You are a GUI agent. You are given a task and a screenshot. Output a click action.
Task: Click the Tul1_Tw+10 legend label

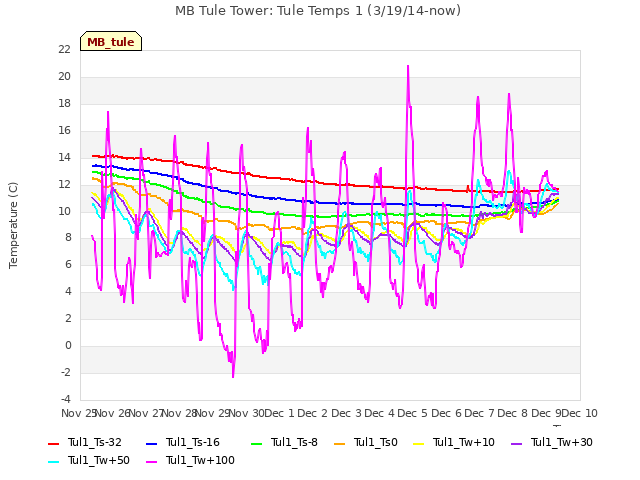point(464,442)
